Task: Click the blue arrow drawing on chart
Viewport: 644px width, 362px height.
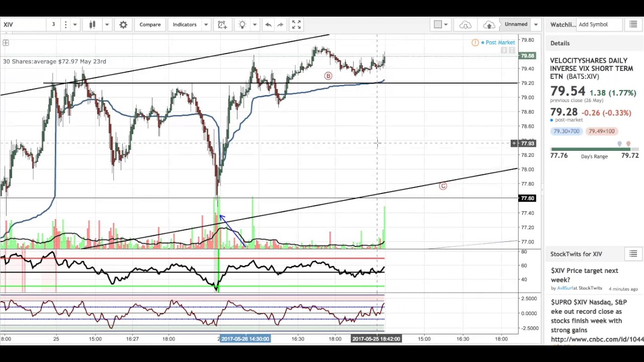Action: coord(232,230)
